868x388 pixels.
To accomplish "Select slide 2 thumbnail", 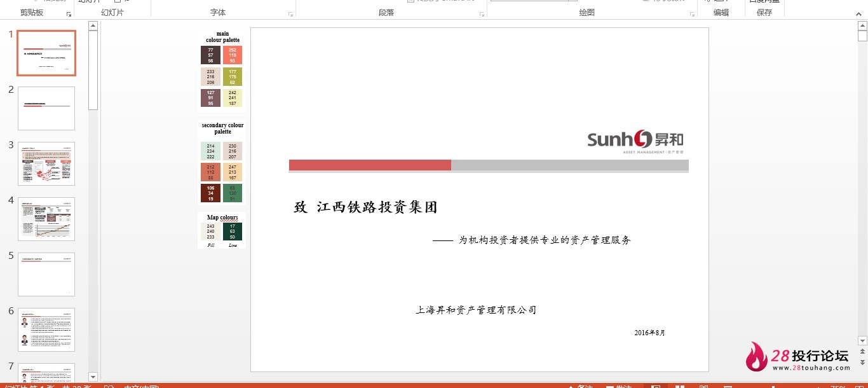I will click(46, 108).
